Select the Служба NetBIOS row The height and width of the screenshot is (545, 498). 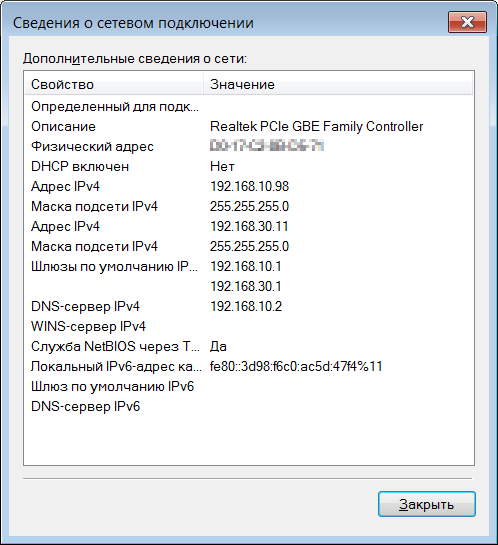pos(249,347)
